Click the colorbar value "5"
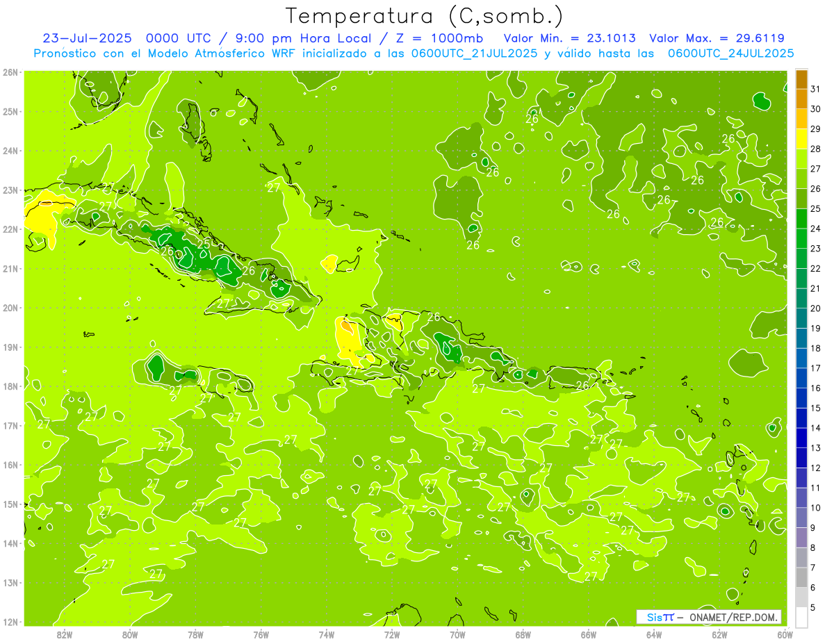Viewport: 834px width, 644px height. [813, 607]
